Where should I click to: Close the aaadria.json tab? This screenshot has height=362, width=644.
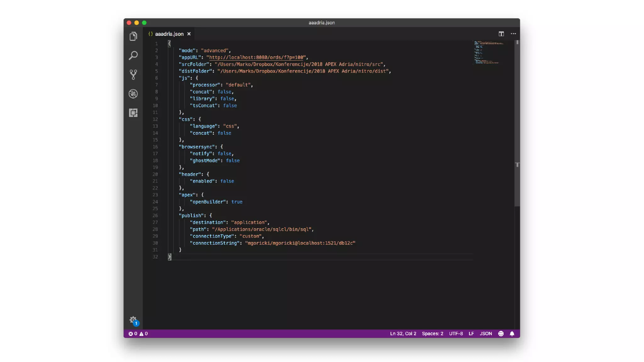point(189,34)
